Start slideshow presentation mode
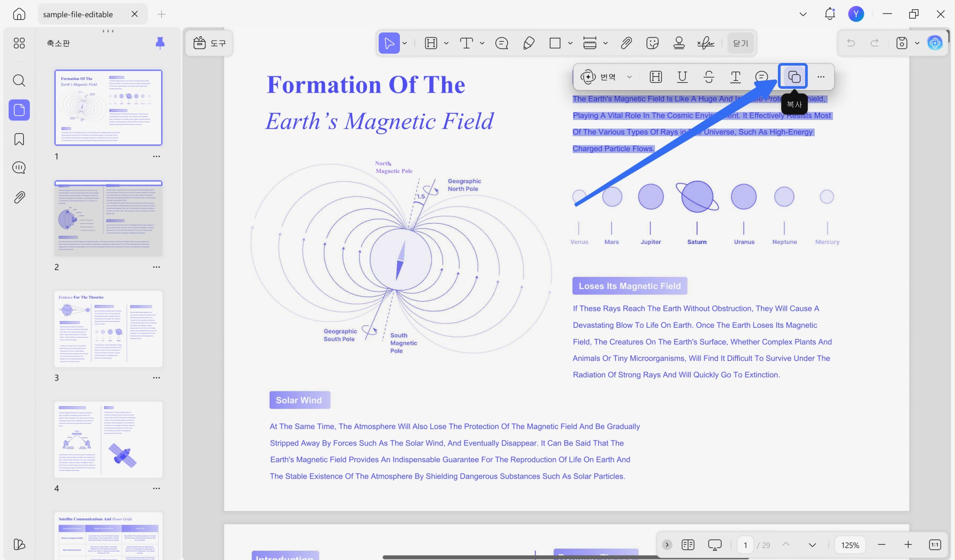 (715, 545)
